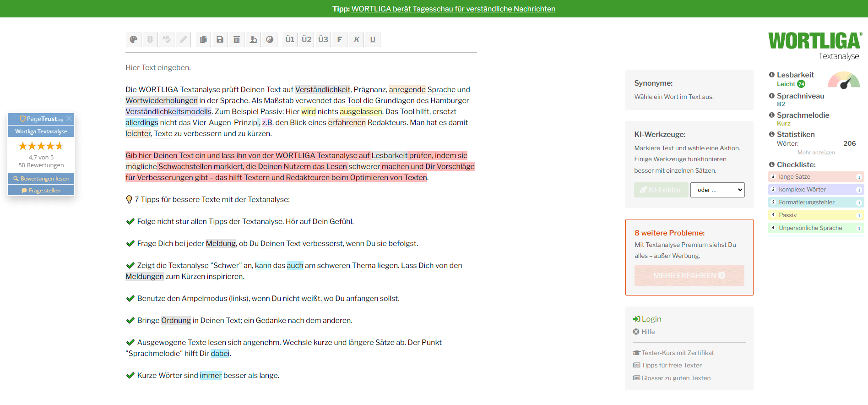Toggle bold formatting with F button
The width and height of the screenshot is (868, 405).
pos(340,39)
